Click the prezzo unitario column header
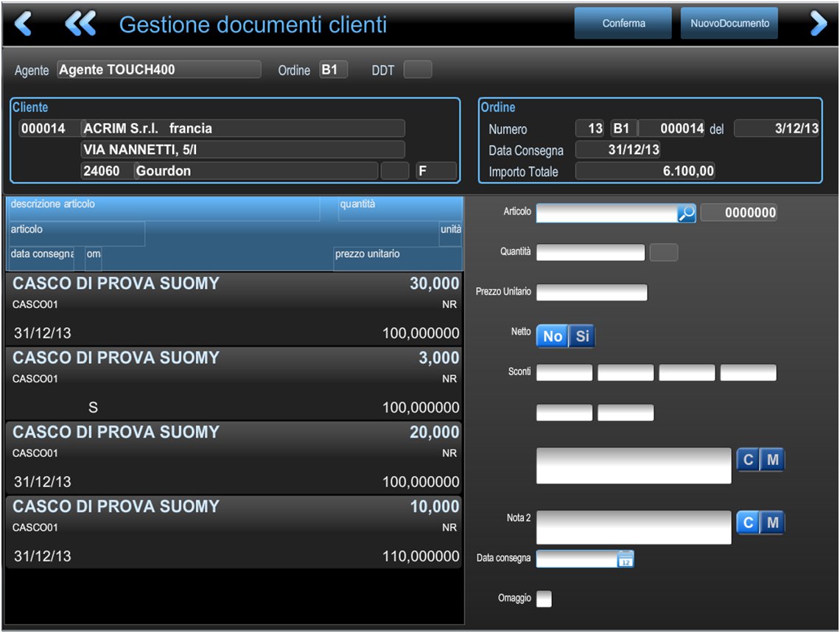The height and width of the screenshot is (633, 840). [397, 259]
